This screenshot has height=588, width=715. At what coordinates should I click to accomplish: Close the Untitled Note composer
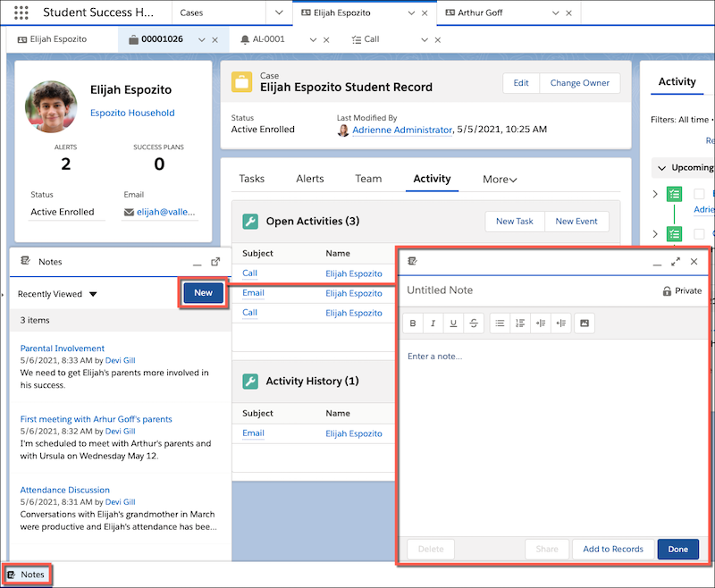click(x=694, y=262)
